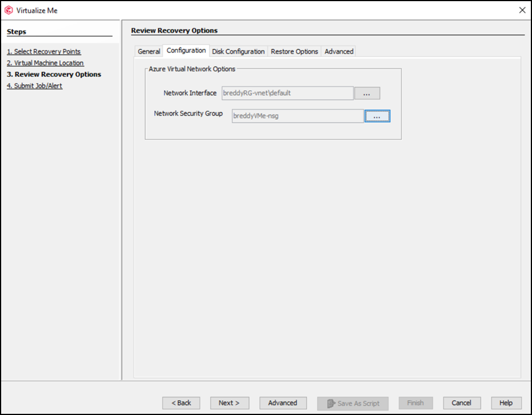The height and width of the screenshot is (415, 532).
Task: Click Next to proceed
Action: (x=229, y=402)
